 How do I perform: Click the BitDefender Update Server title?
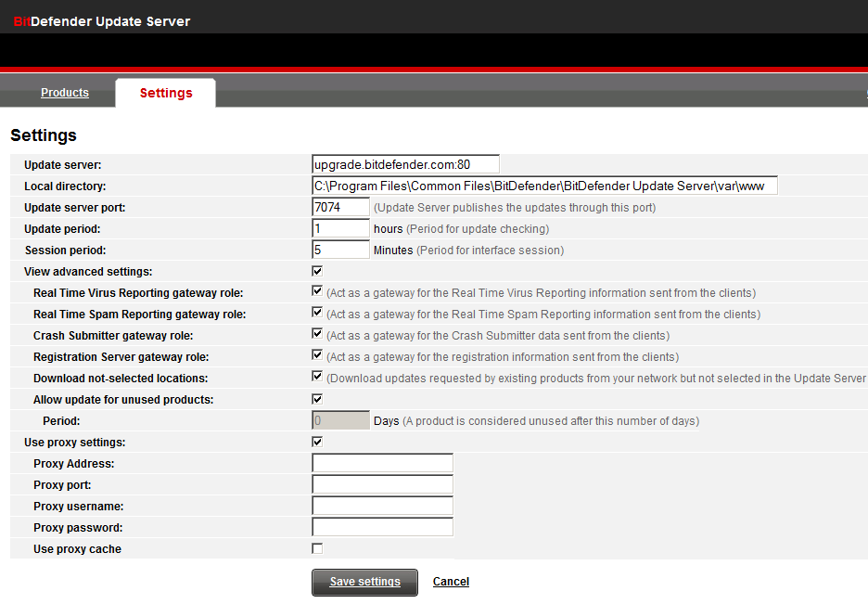tap(102, 21)
